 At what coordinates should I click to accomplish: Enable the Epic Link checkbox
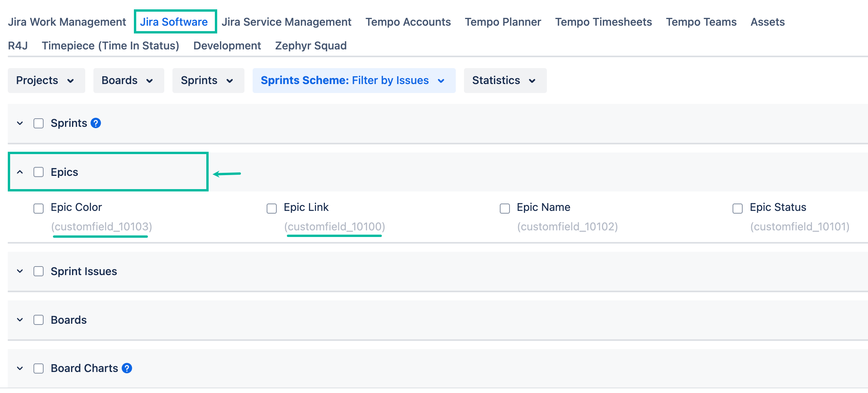click(x=272, y=209)
